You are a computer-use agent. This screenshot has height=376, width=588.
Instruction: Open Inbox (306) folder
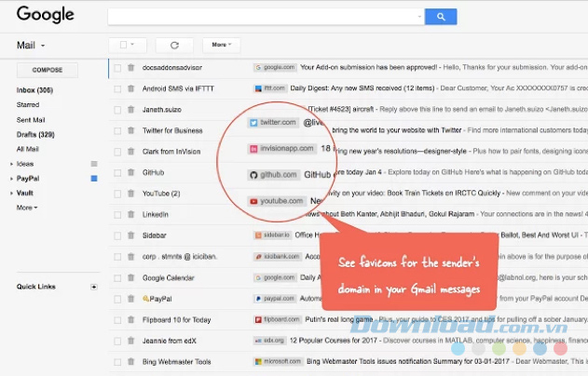[34, 90]
